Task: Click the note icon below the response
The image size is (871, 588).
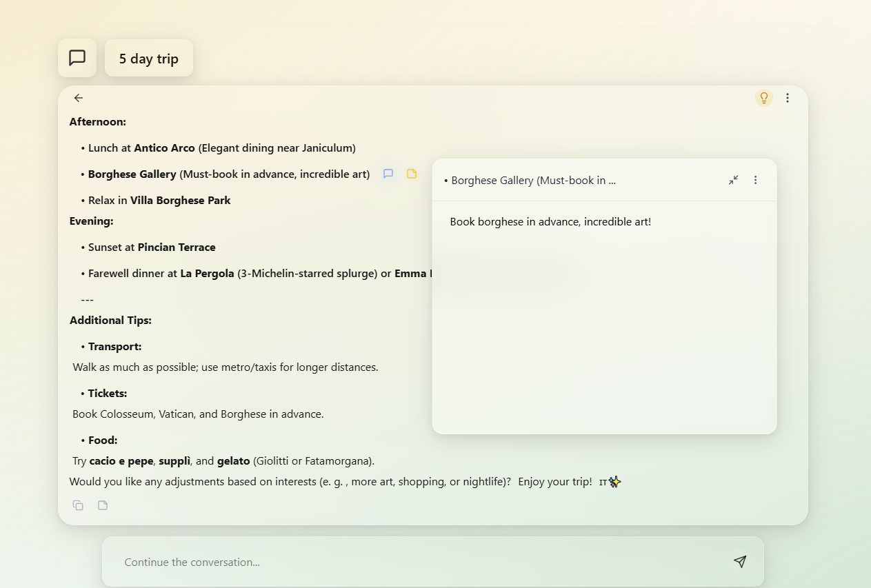Action: (103, 505)
